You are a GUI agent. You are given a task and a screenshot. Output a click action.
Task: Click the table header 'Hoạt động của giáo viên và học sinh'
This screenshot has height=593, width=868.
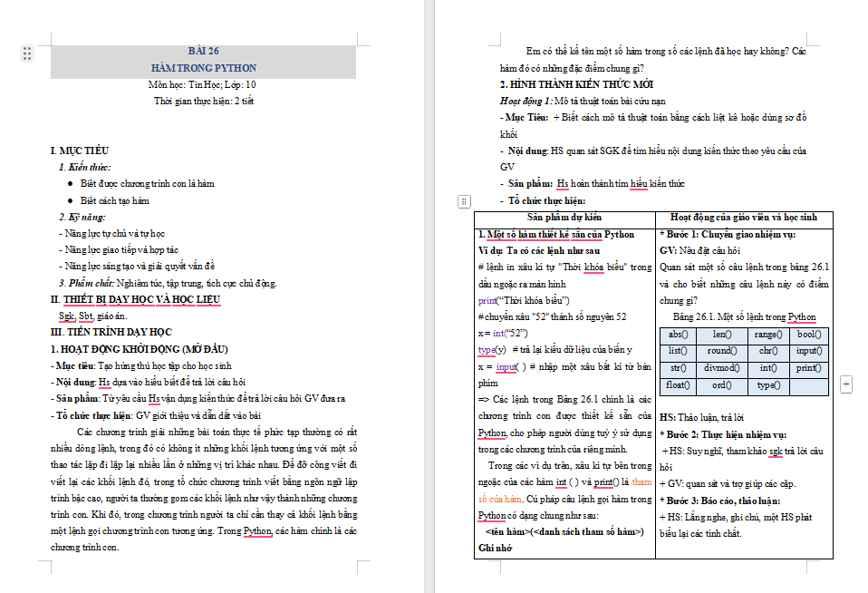coord(744,218)
